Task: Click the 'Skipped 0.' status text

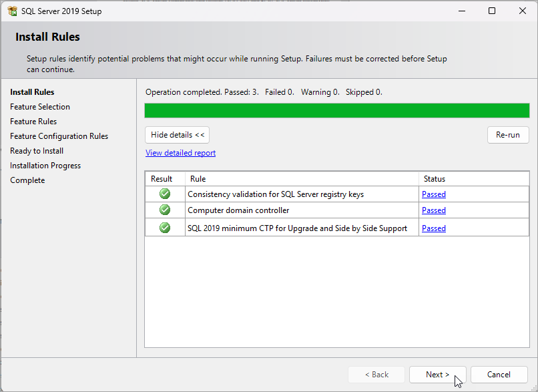Action: point(364,92)
